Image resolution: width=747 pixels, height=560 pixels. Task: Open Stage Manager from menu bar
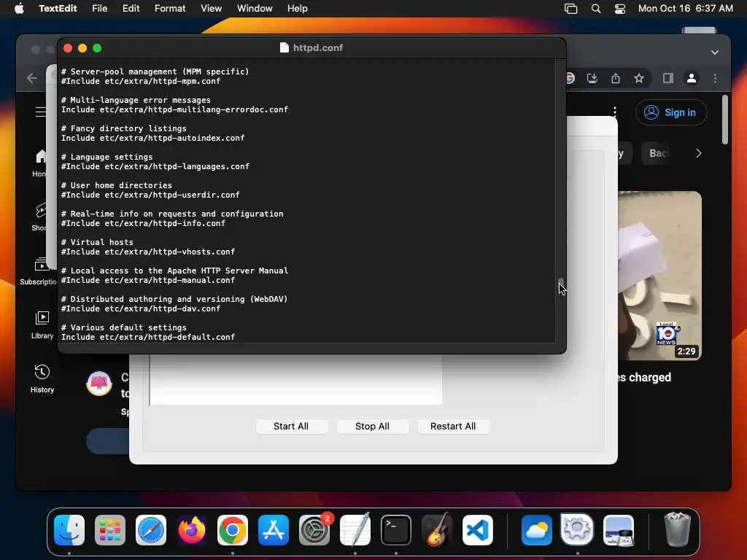(570, 9)
